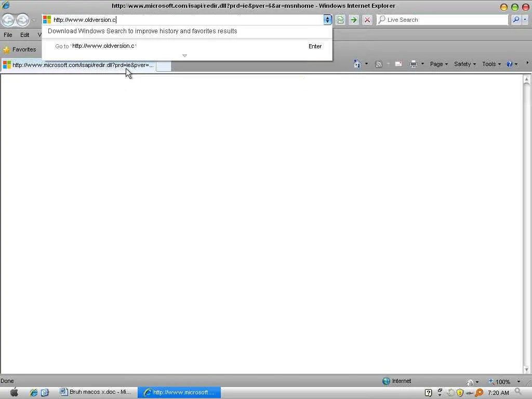The width and height of the screenshot is (532, 399).
Task: Click the RSS Feeds icon
Action: click(x=378, y=64)
